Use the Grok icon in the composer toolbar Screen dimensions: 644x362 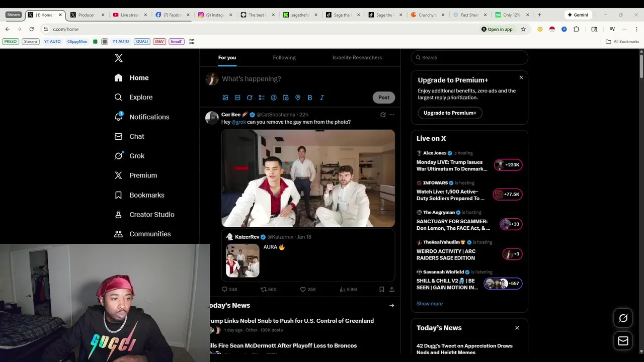(250, 98)
